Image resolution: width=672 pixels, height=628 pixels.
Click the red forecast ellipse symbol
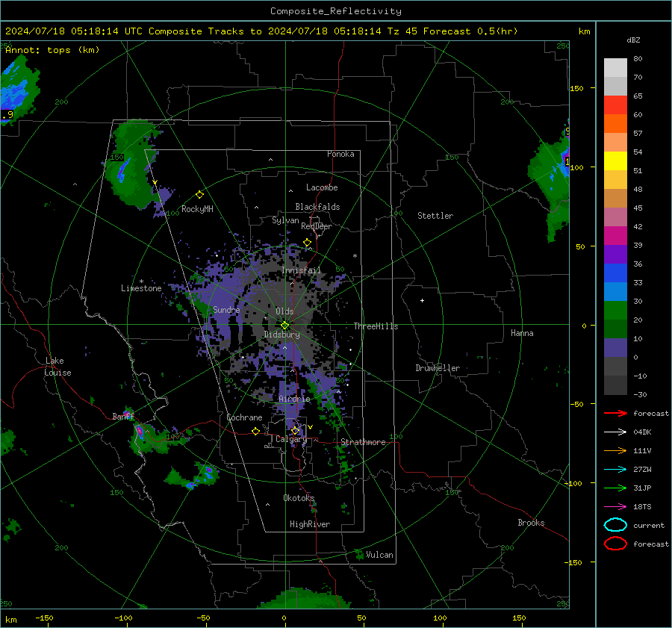point(615,544)
